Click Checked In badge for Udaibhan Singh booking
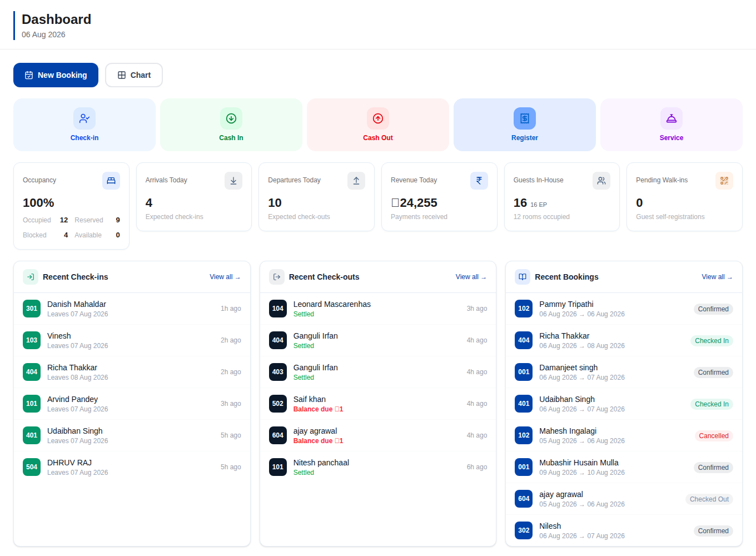Viewport: 756px width, 556px height. 712,404
